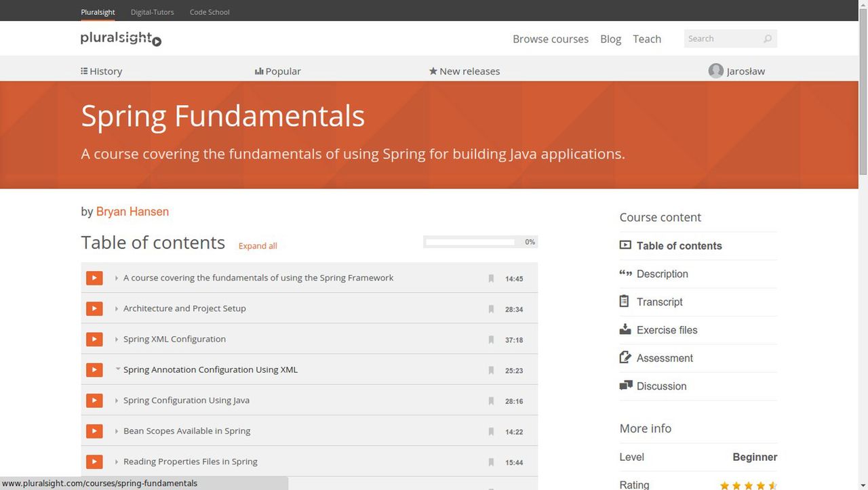Open author Bryan Hansen's page
This screenshot has width=868, height=490.
click(x=132, y=211)
